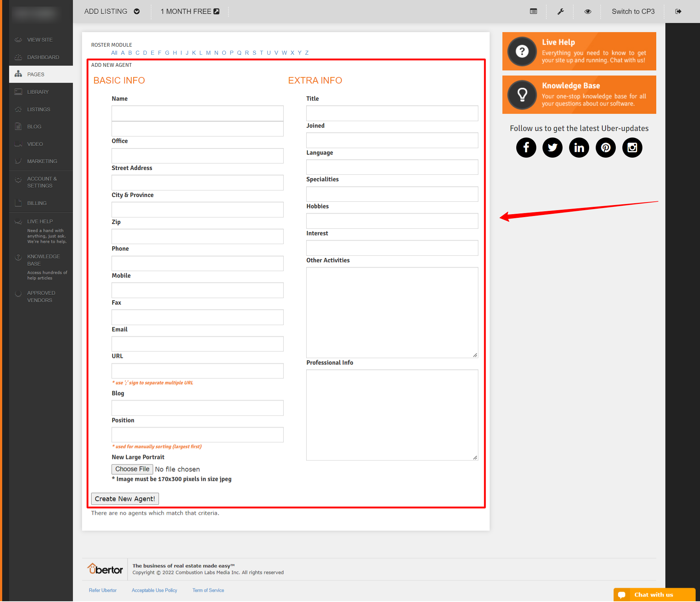Open the Instagram social icon
The image size is (700, 602).
point(632,147)
